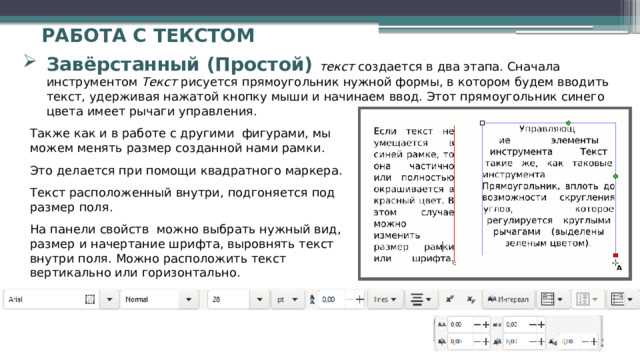This screenshot has width=640, height=360.
Task: Click the letter spacing value field
Action: coord(460,325)
